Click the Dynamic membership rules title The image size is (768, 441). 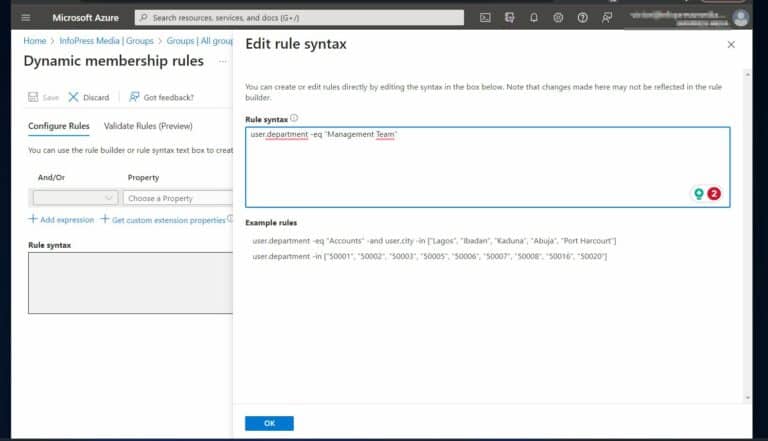(x=114, y=61)
